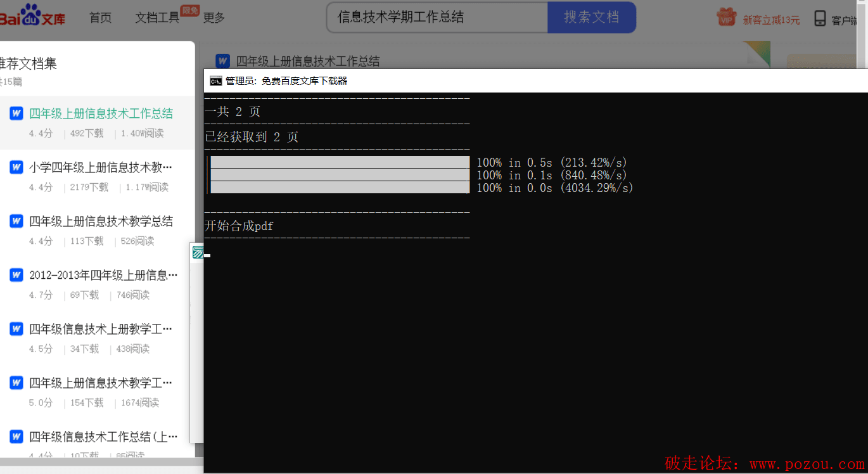Click the 搜索文档 button
This screenshot has height=474, width=868.
tap(592, 17)
